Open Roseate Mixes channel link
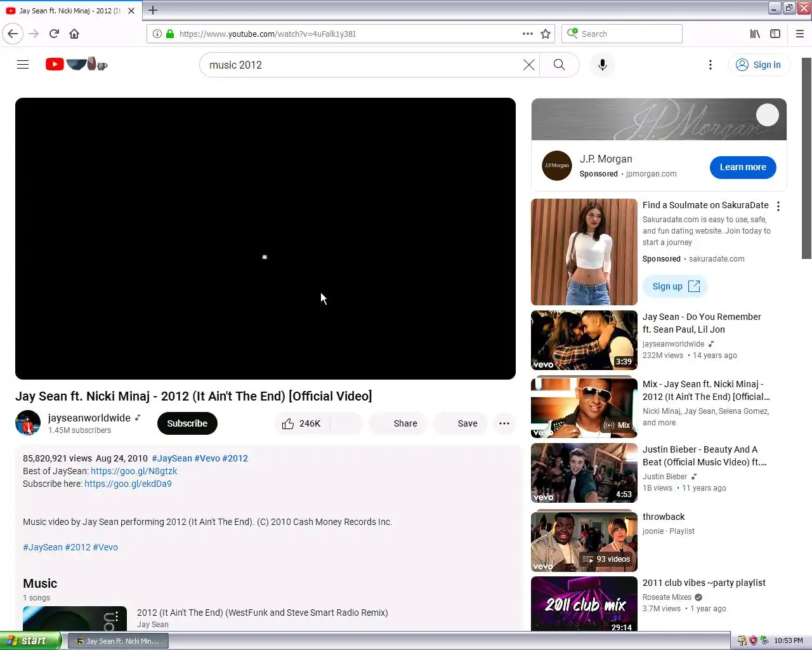Screen dimensions: 812x650 [x=667, y=597]
